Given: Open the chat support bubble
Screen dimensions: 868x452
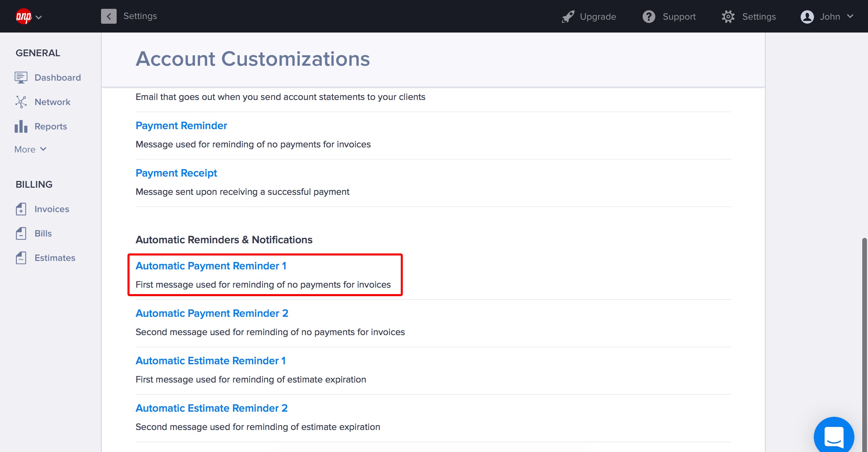Looking at the screenshot, I should coord(834,436).
